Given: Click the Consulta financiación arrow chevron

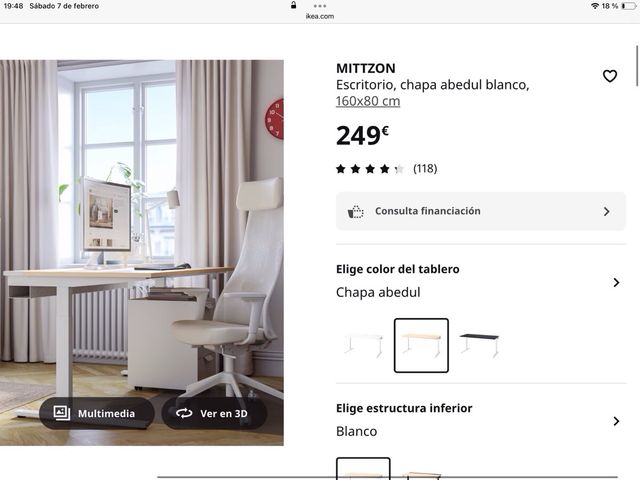Looking at the screenshot, I should click(607, 211).
